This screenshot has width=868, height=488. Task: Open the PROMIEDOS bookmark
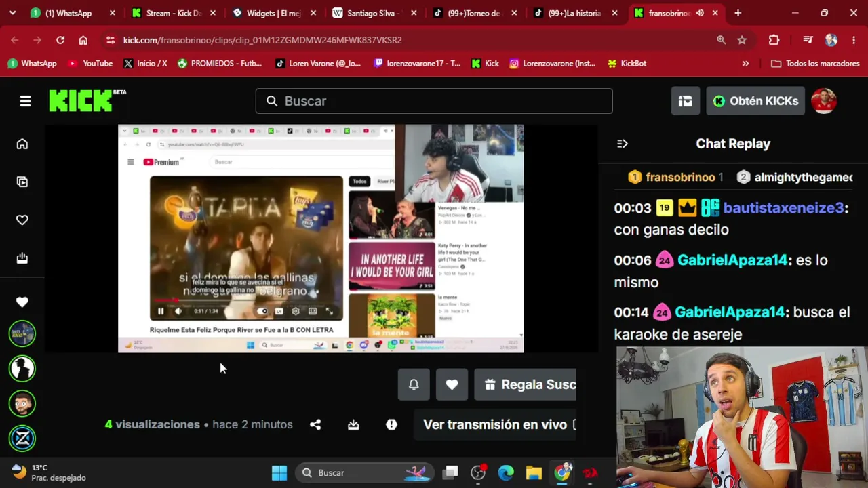220,64
